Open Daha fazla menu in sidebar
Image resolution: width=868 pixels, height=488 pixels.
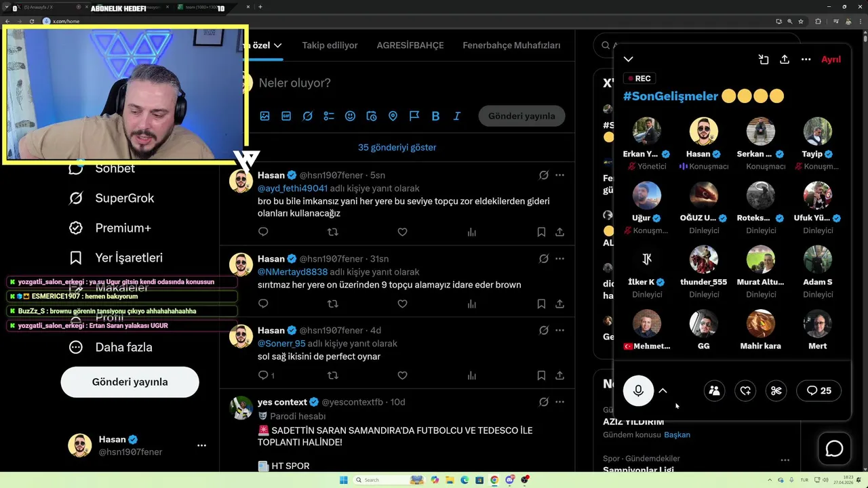[x=110, y=347]
